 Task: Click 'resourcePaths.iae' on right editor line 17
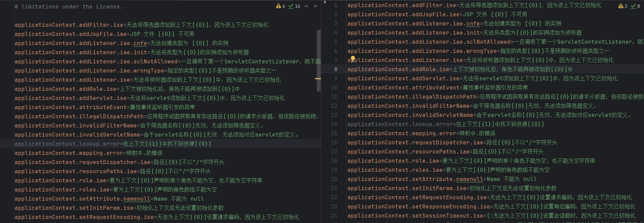441,151
